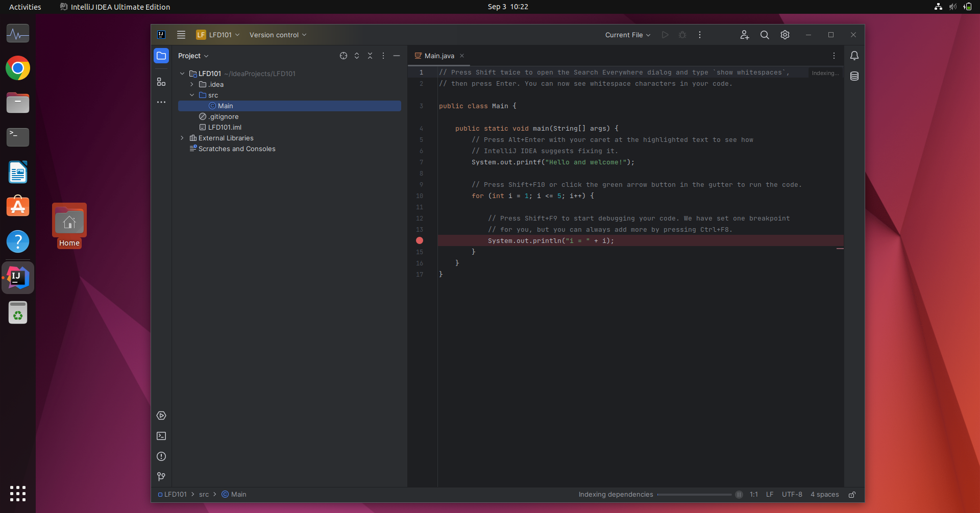Pause the Indexing progress indicator
The width and height of the screenshot is (980, 513).
(x=739, y=494)
